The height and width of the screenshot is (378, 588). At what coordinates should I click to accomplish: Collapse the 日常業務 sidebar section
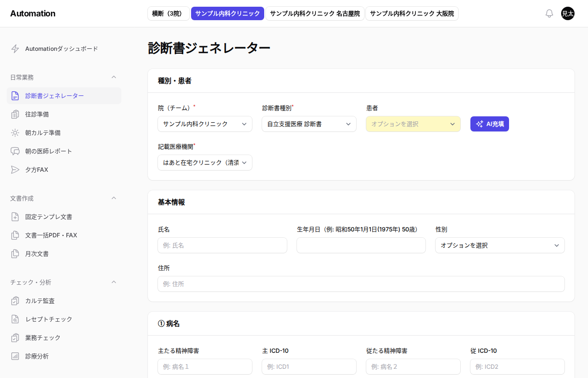tap(114, 77)
